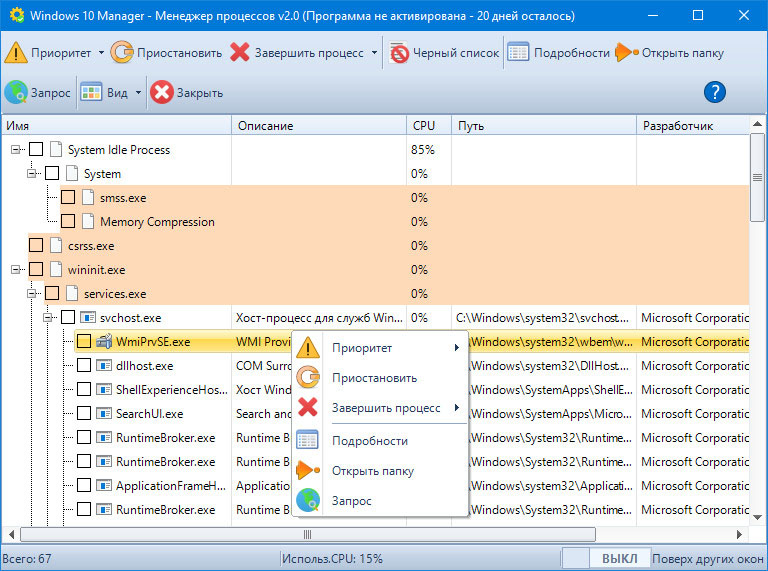This screenshot has width=768, height=571.
Task: Check the System process checkbox
Action: 52,173
